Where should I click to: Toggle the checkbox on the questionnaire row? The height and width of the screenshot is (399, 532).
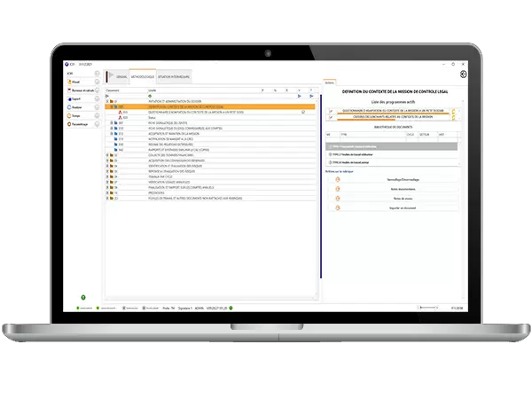click(303, 113)
